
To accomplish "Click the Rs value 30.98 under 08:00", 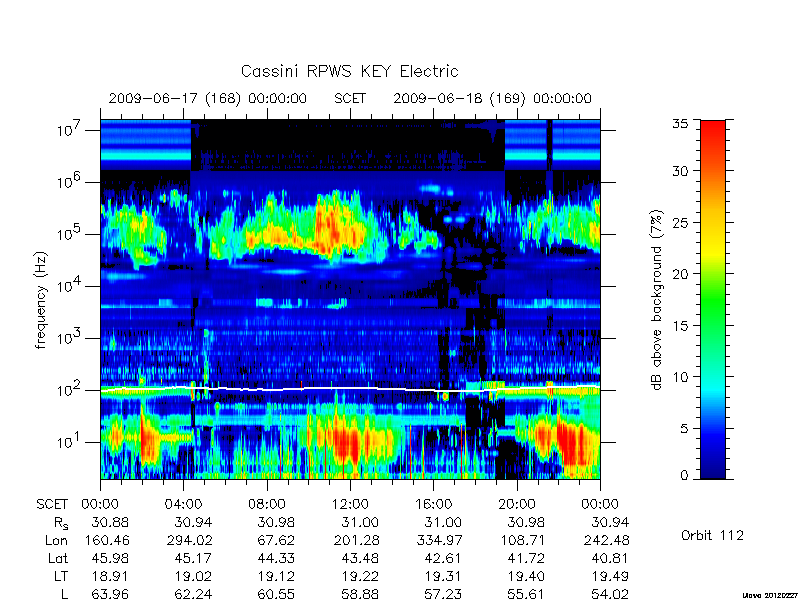I will (x=276, y=522).
